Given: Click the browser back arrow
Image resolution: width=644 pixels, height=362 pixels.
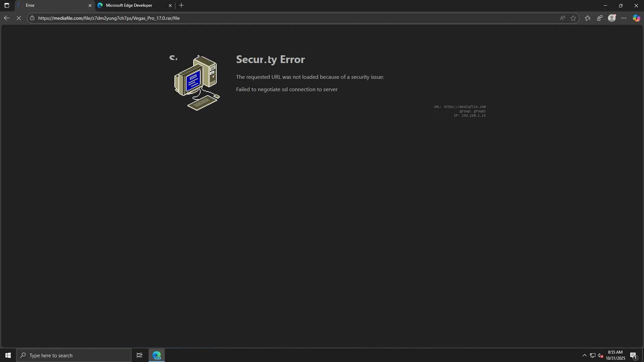Looking at the screenshot, I should coord(6,18).
